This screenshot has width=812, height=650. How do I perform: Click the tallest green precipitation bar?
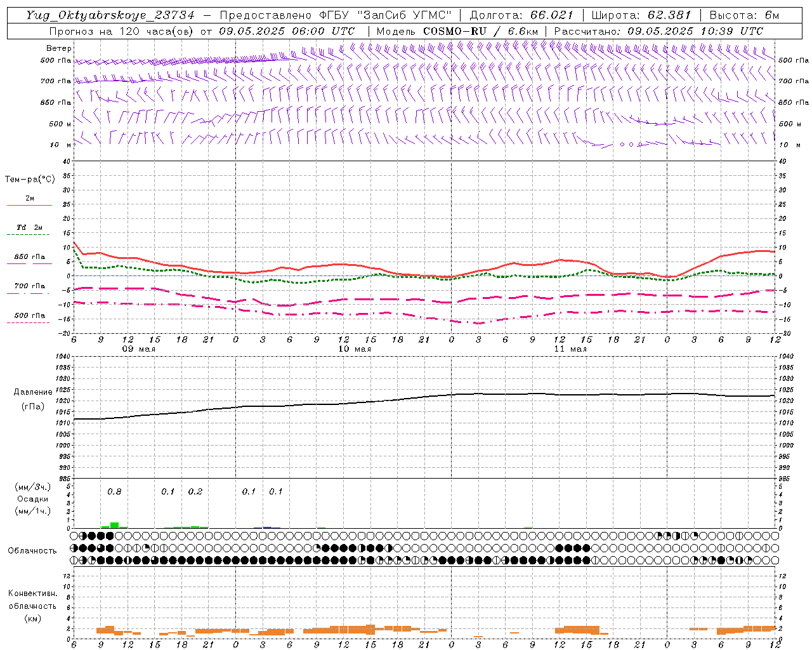tap(114, 525)
